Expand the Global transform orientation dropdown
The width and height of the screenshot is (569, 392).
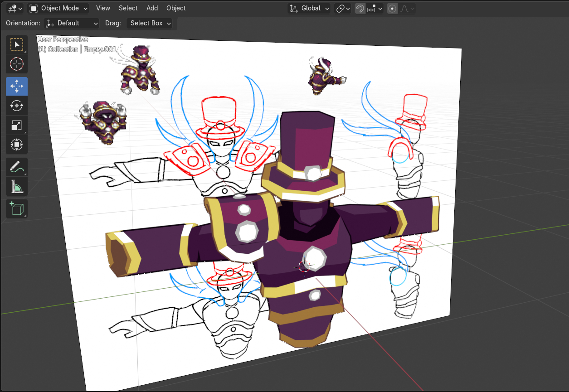[309, 8]
